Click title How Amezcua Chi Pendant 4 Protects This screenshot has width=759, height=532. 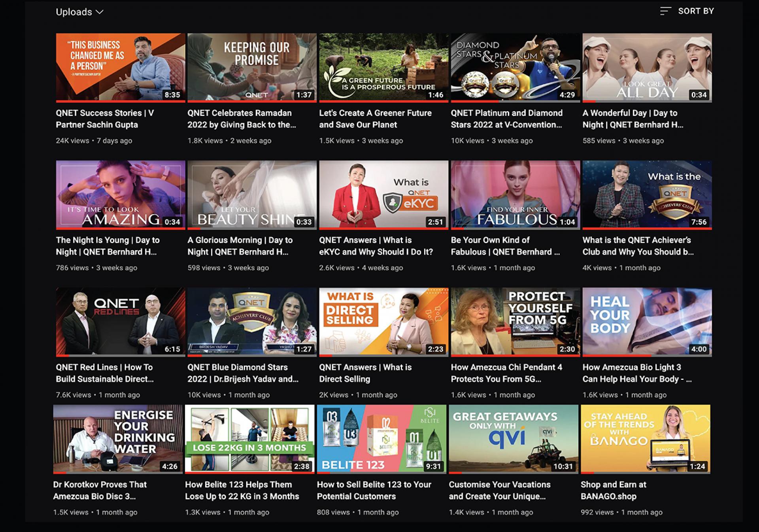pos(506,373)
